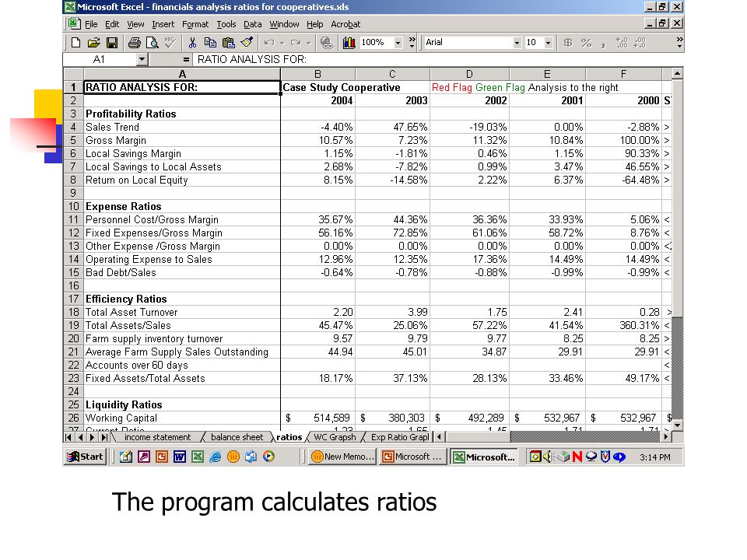Apply Percent Style with the % icon
The image size is (747, 560).
[586, 43]
